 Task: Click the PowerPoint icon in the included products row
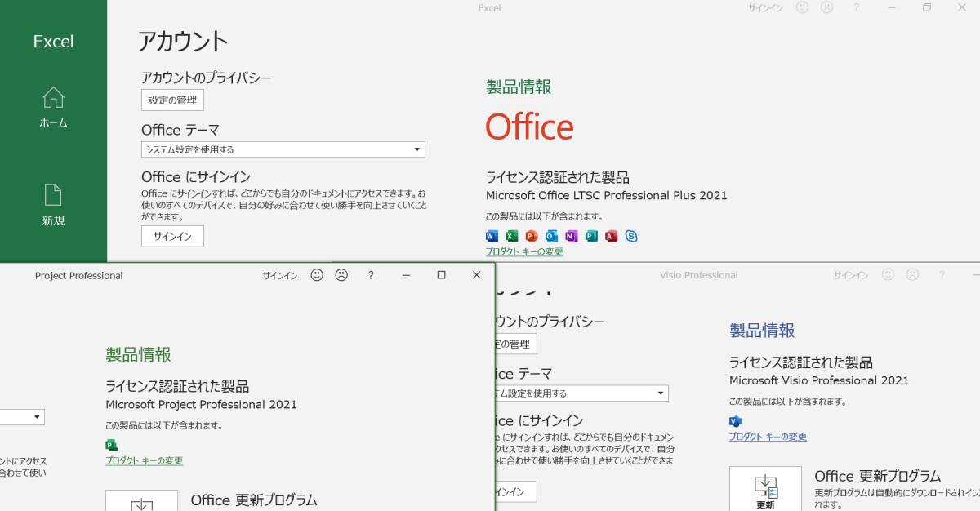531,237
